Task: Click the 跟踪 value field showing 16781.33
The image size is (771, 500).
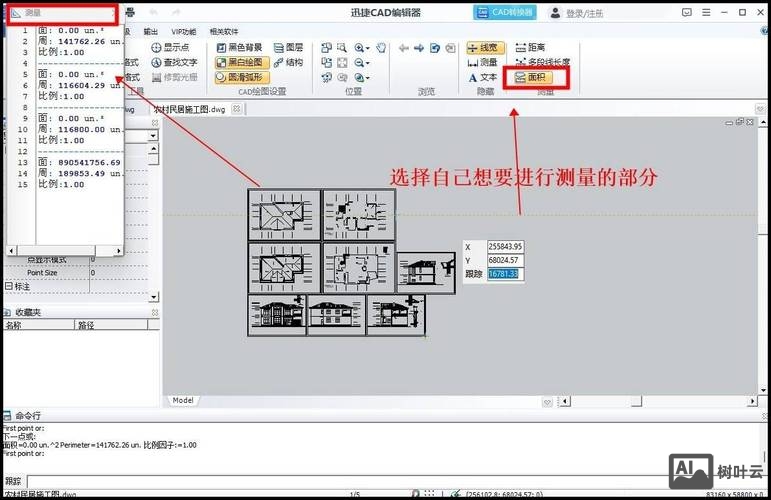Action: click(505, 274)
